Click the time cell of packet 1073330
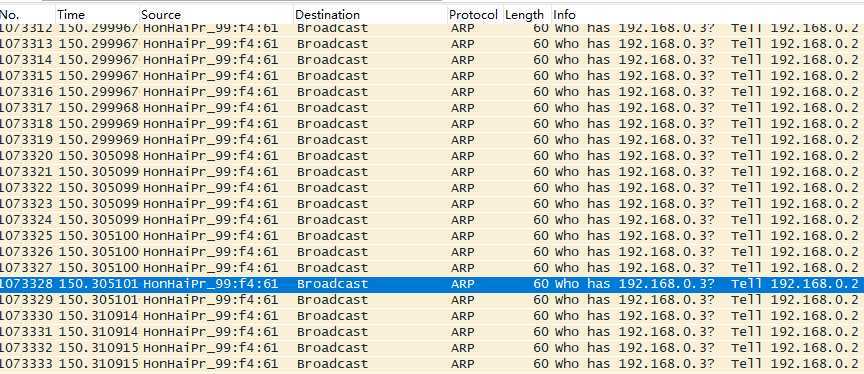The image size is (864, 374). (98, 316)
